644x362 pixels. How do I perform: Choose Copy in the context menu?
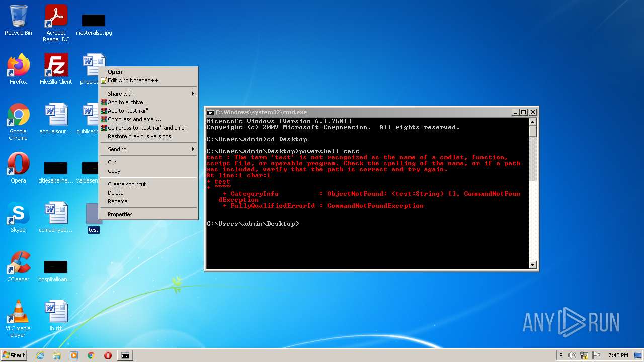click(x=148, y=171)
